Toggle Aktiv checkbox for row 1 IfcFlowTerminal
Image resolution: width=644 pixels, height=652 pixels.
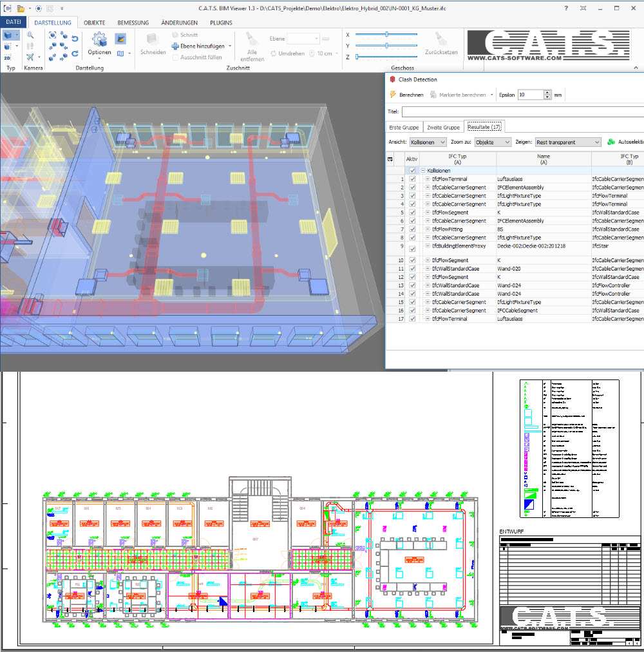pyautogui.click(x=412, y=179)
